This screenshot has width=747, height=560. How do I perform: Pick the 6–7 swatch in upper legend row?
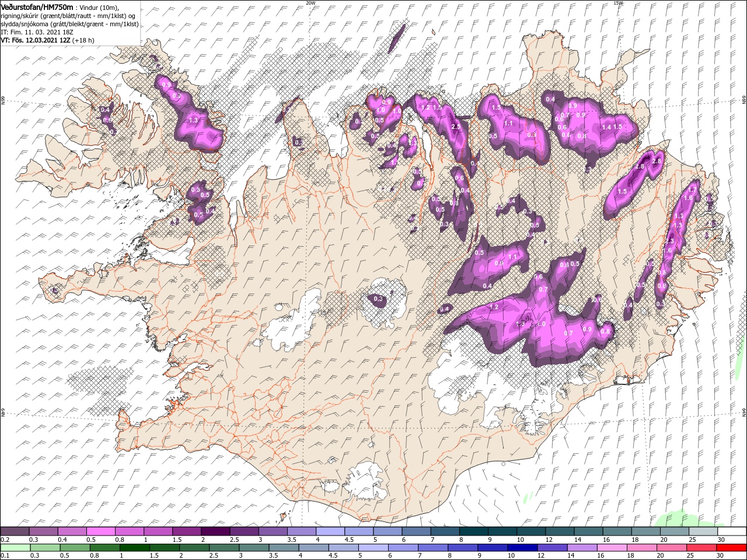tap(416, 531)
